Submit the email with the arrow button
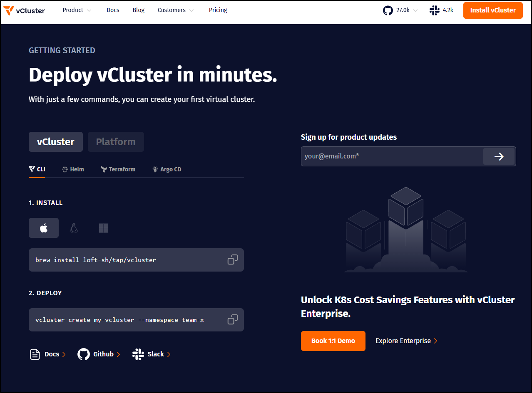 [499, 156]
